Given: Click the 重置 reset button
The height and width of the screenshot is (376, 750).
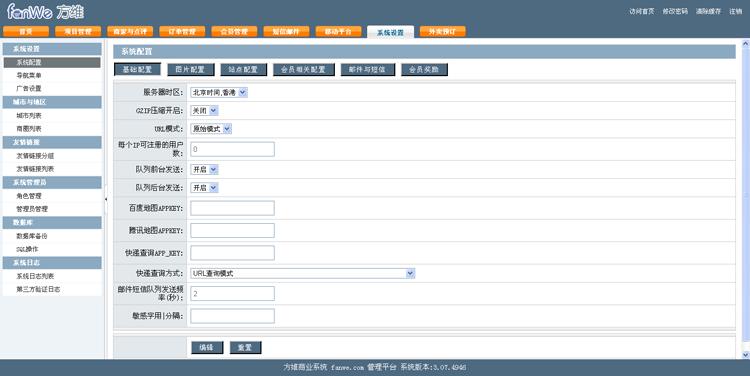Looking at the screenshot, I should click(245, 347).
